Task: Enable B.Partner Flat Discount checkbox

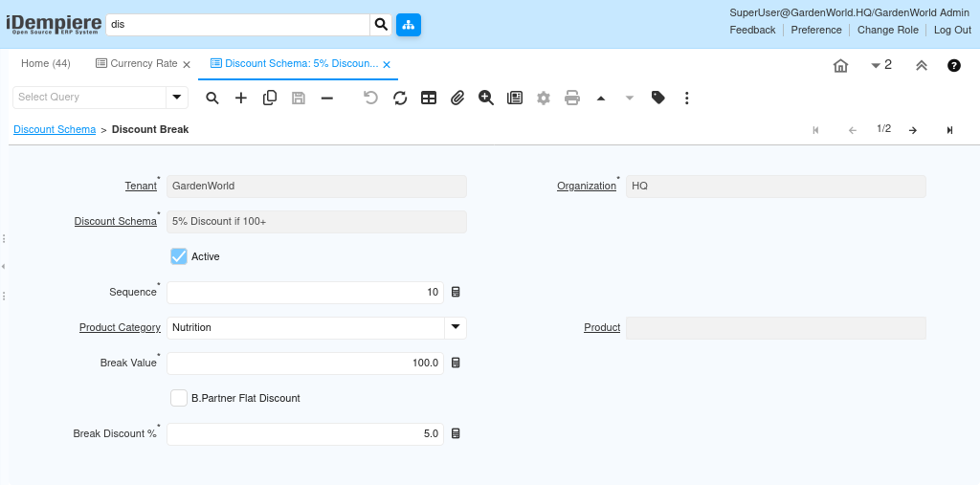Action: pos(179,398)
